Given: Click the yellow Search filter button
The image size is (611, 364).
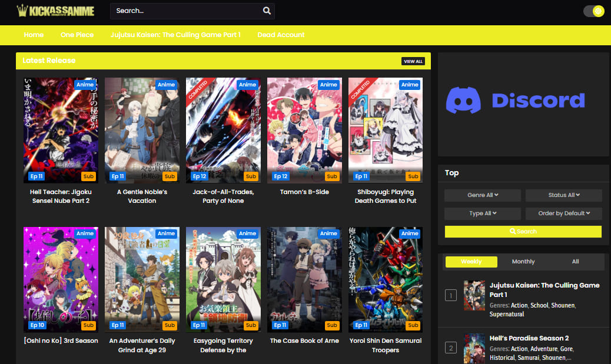Looking at the screenshot, I should click(x=523, y=232).
